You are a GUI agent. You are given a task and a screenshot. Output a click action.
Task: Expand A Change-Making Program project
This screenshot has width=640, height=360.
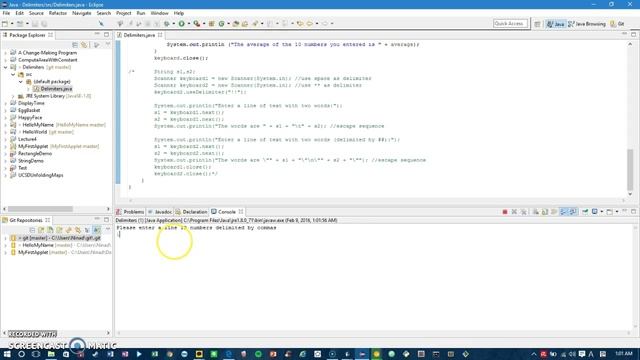[x=5, y=53]
